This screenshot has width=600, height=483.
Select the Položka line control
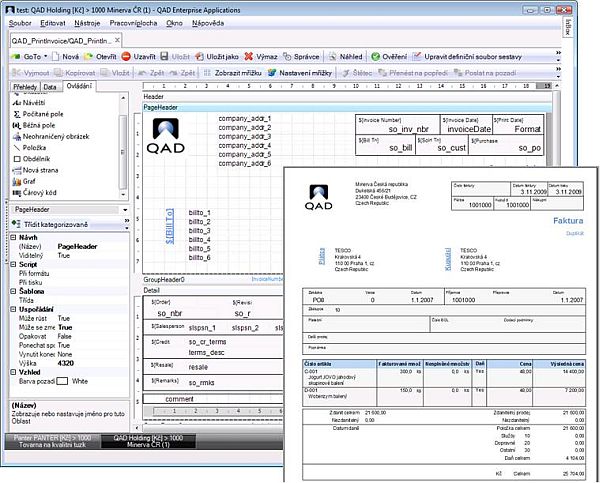tap(29, 147)
